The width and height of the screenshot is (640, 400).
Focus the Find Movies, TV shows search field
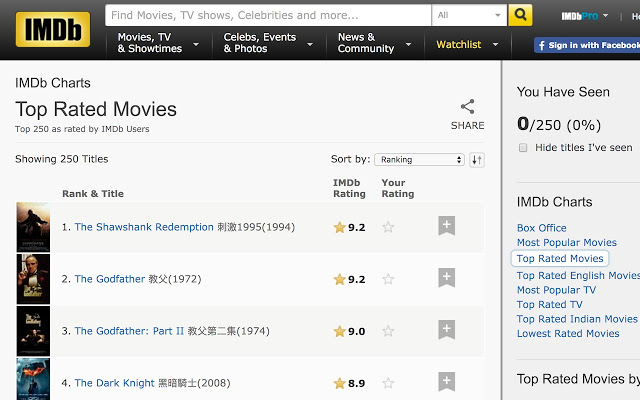point(268,15)
